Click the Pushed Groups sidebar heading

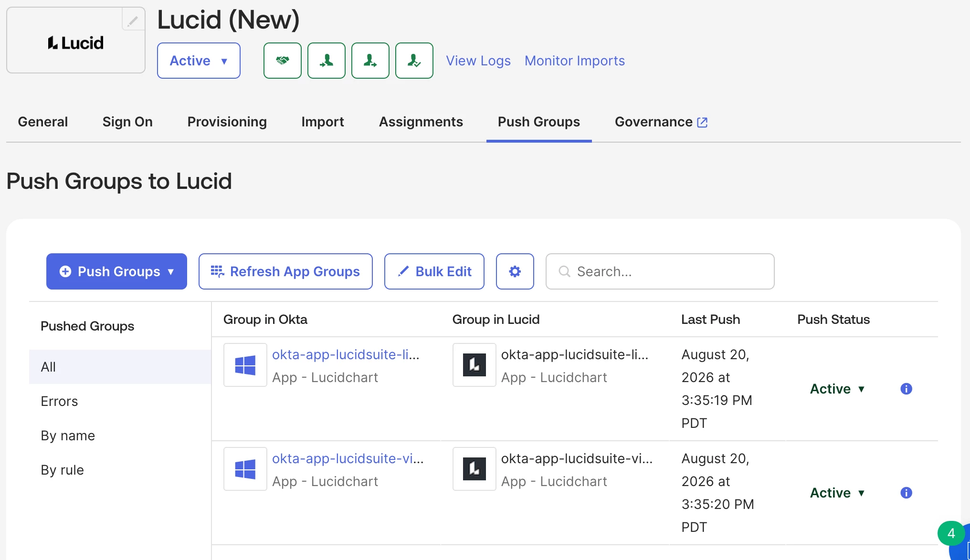(x=87, y=326)
